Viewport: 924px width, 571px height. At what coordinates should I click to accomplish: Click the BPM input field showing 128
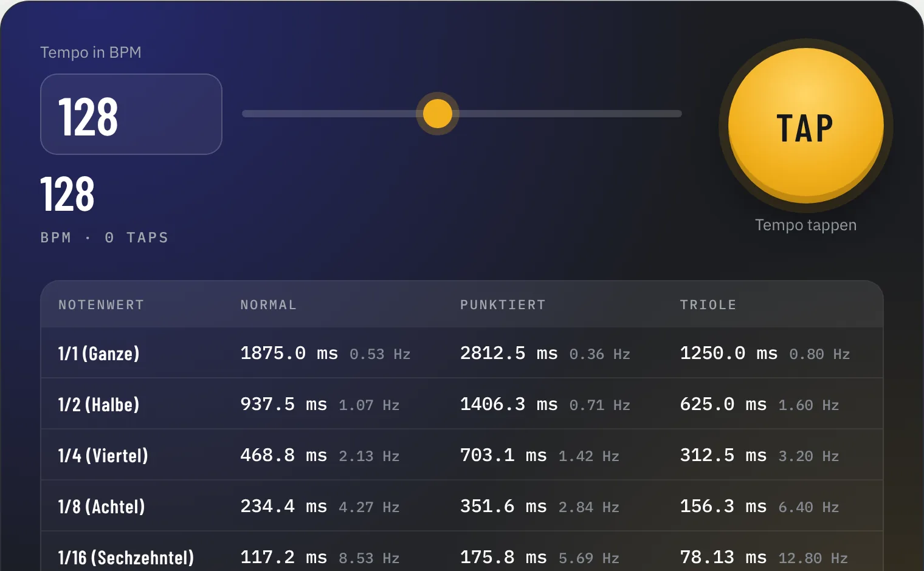[131, 114]
